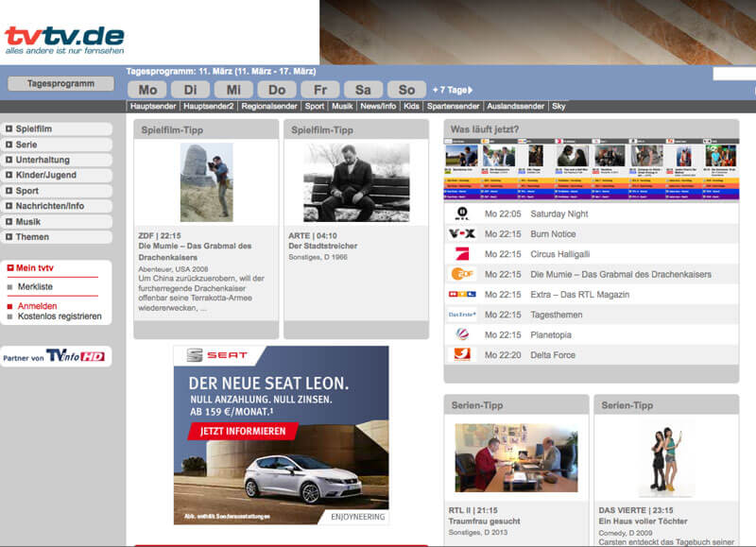Image resolution: width=756 pixels, height=547 pixels.
Task: Open Auslandssender in the channel bar
Action: [515, 106]
